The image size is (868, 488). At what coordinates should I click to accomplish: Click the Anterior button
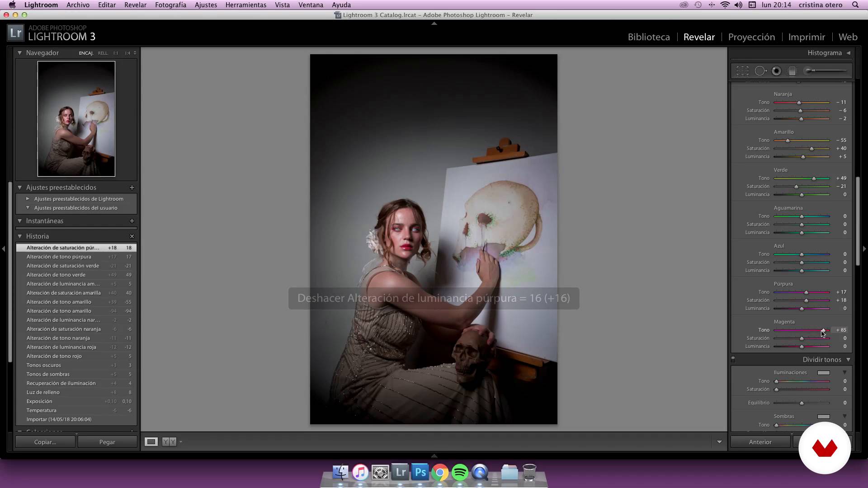(x=760, y=442)
